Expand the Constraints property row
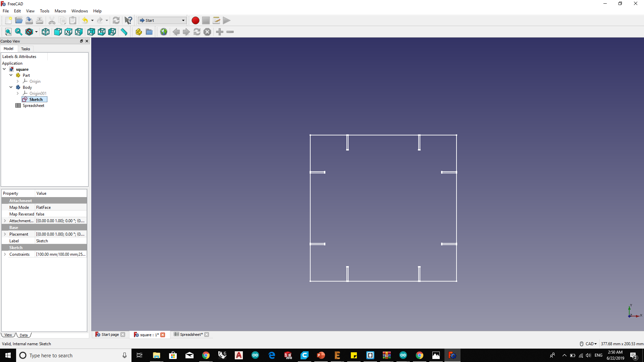The image size is (644, 362). tap(5, 254)
